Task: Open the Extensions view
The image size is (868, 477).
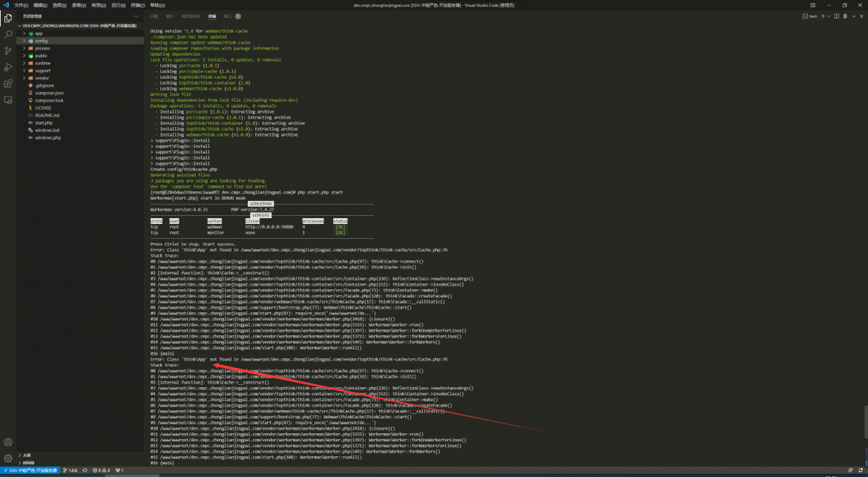Action: click(7, 84)
